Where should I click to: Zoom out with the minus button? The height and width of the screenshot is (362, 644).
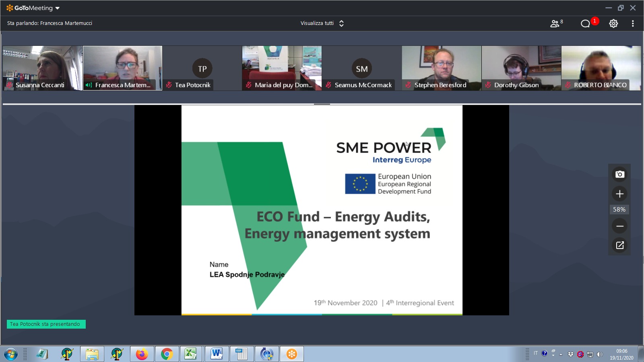[620, 226]
